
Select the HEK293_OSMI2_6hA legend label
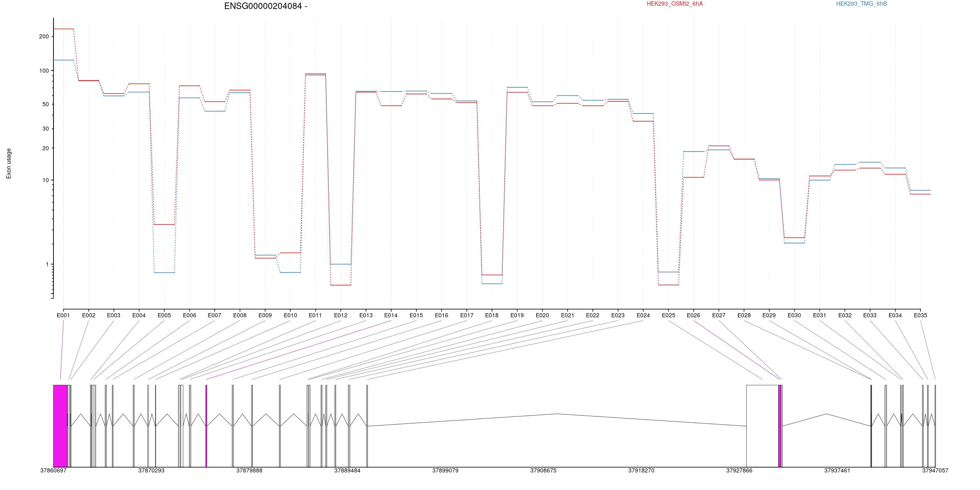pyautogui.click(x=675, y=4)
